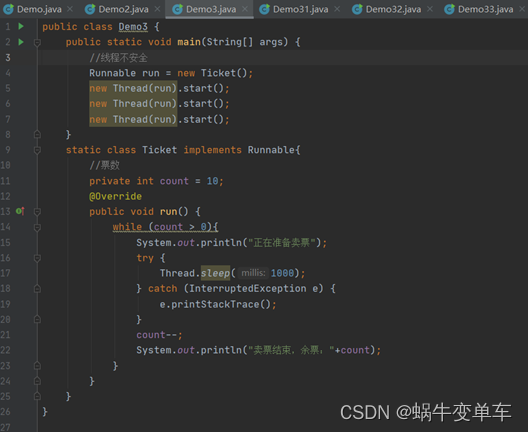
Task: Collapse the main method fold on line 2
Action: 37,42
